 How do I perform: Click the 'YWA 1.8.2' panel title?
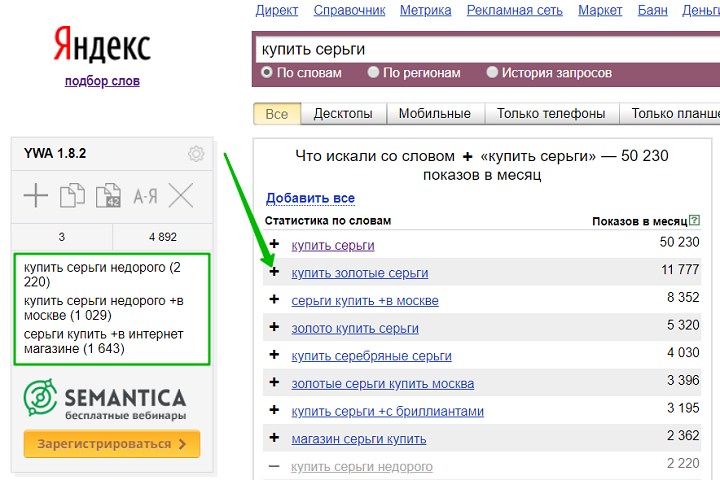pyautogui.click(x=55, y=153)
